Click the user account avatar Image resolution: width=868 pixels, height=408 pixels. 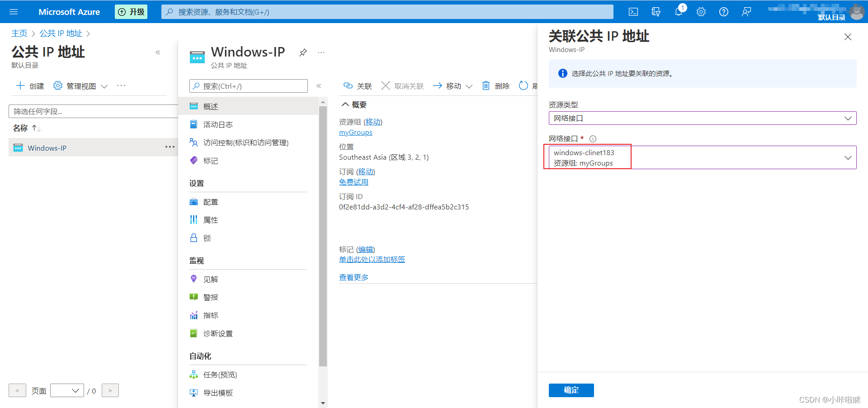(x=857, y=12)
